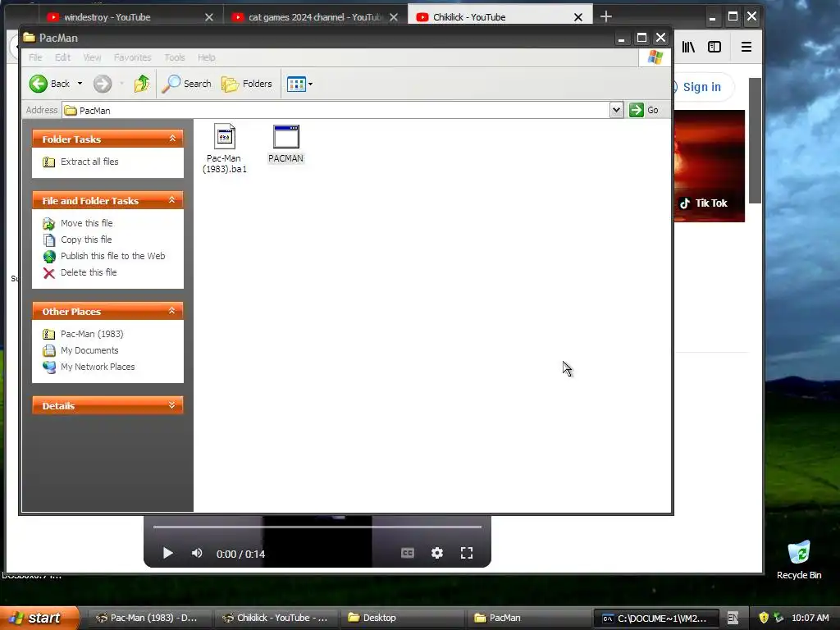Screen dimensions: 840x630
Task: Open the browser library icon
Action: pos(688,47)
